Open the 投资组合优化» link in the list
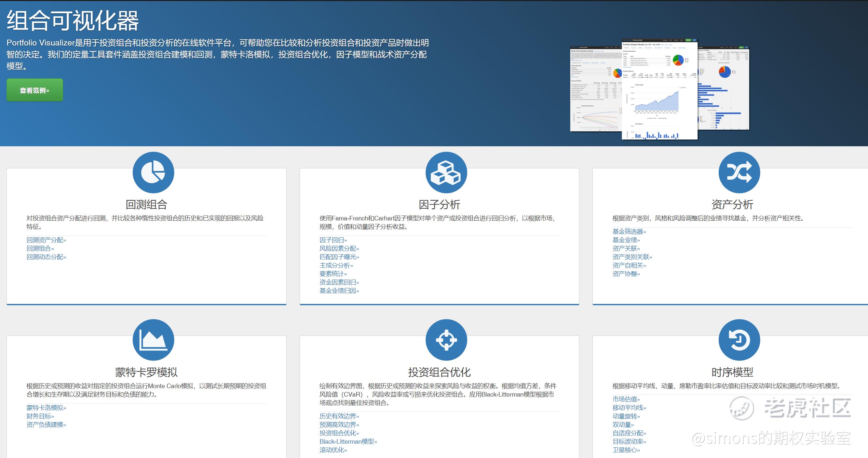The image size is (868, 458). point(339,433)
